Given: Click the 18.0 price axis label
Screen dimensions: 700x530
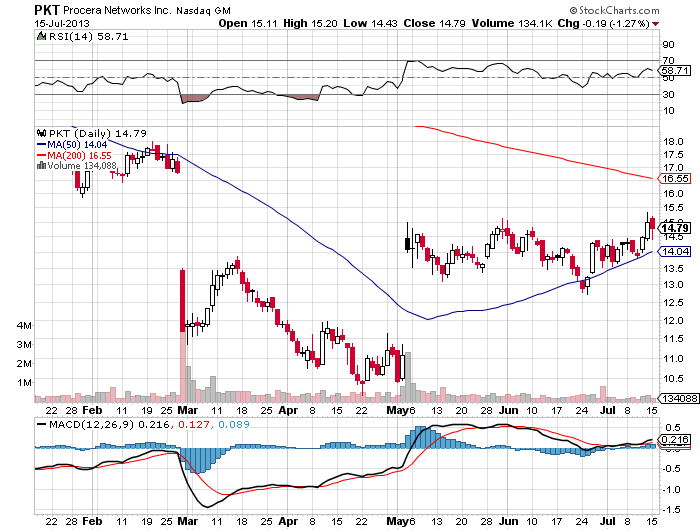Looking at the screenshot, I should pyautogui.click(x=673, y=142).
